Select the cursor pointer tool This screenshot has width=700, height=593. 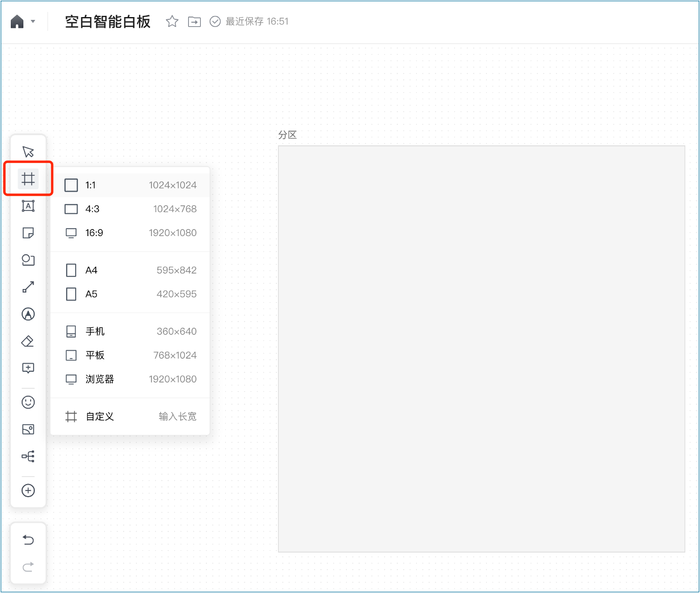point(28,152)
